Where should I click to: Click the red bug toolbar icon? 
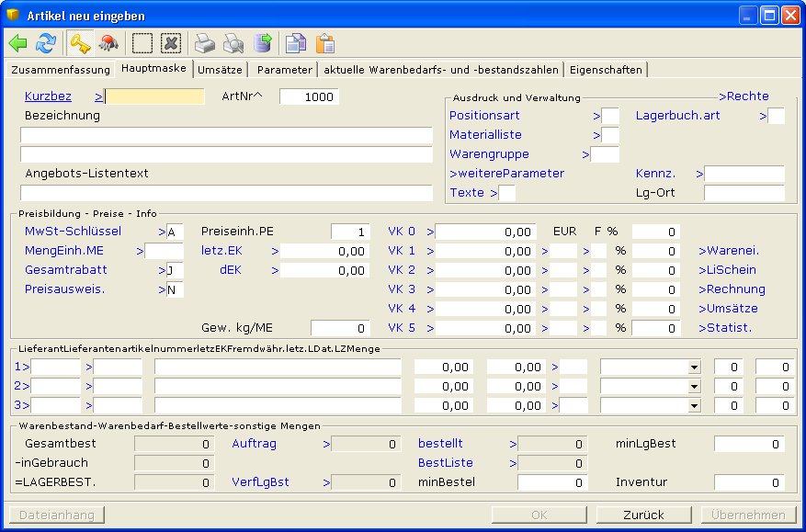(108, 43)
